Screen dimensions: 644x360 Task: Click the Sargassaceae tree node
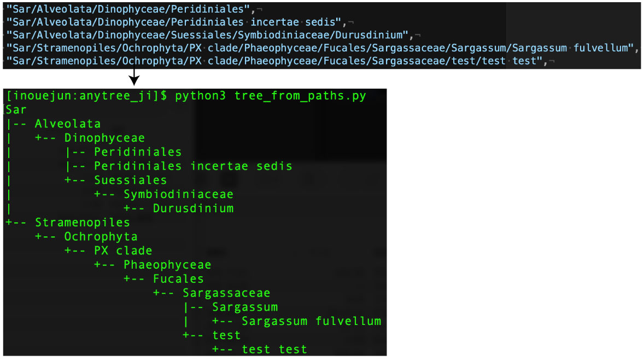click(226, 293)
